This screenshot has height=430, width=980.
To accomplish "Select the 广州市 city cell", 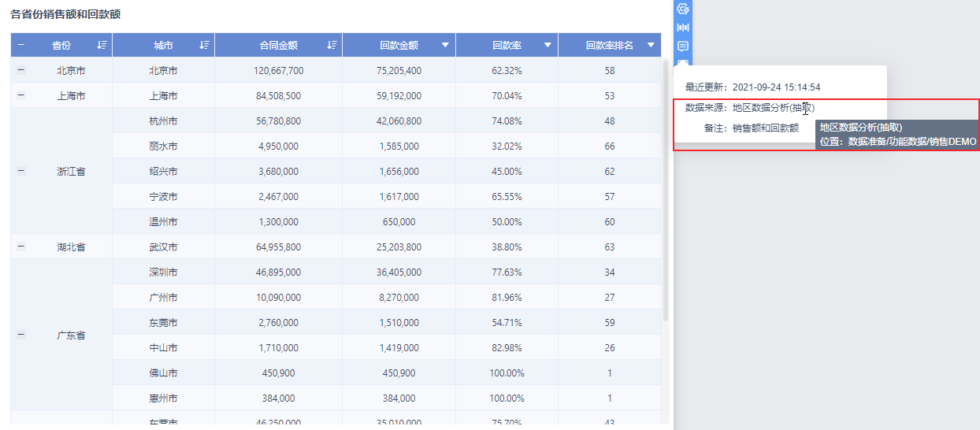I will click(163, 297).
